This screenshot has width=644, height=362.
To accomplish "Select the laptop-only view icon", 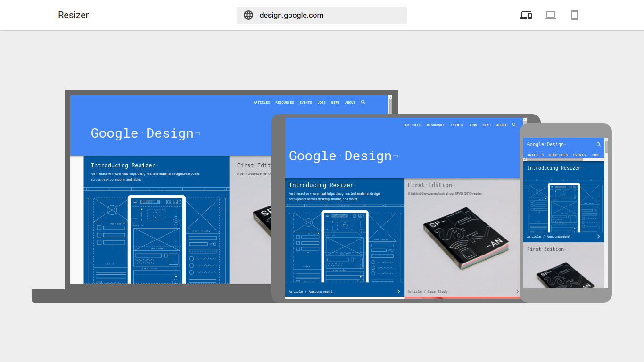I will [551, 15].
